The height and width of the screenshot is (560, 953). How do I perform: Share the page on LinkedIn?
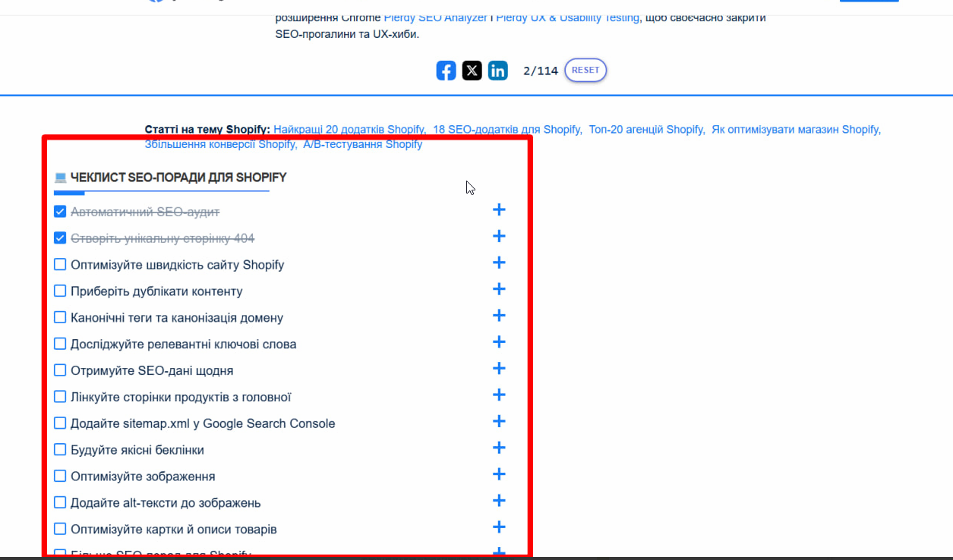click(498, 71)
